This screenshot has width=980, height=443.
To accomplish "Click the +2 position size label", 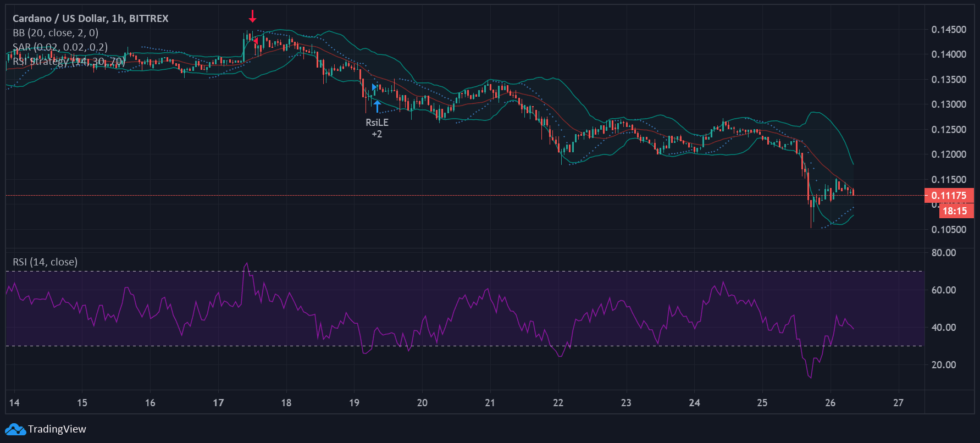I will pos(377,134).
